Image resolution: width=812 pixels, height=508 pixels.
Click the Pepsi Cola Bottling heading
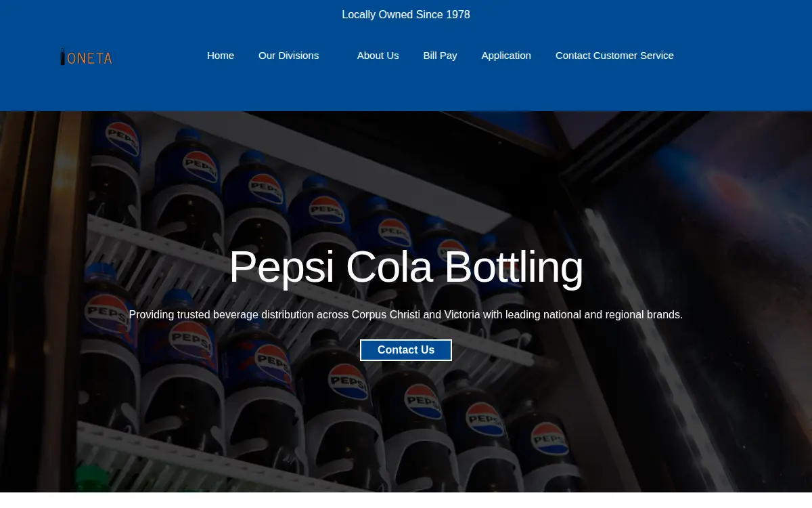tap(406, 267)
